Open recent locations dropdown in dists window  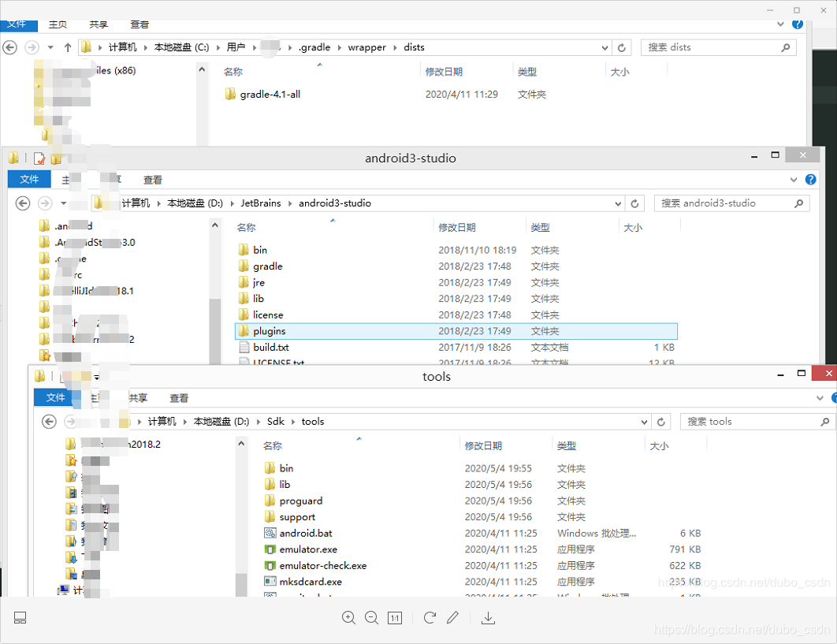tap(50, 47)
